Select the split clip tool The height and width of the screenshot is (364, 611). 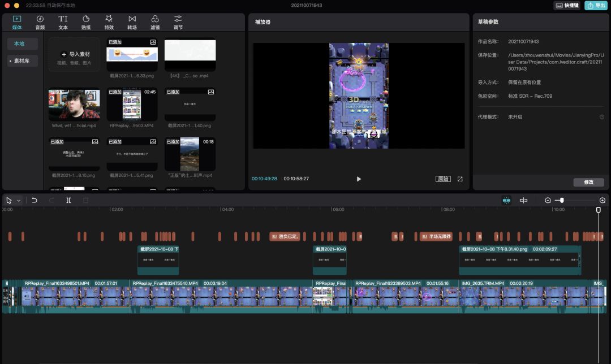point(68,200)
